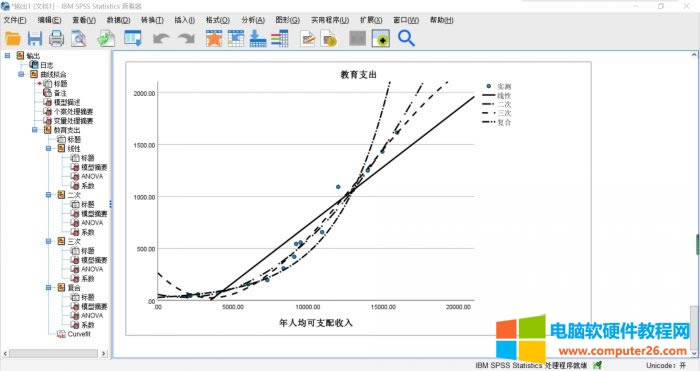Click the Export output toolbar icon
Screen dimensions: 700x371
coord(106,39)
